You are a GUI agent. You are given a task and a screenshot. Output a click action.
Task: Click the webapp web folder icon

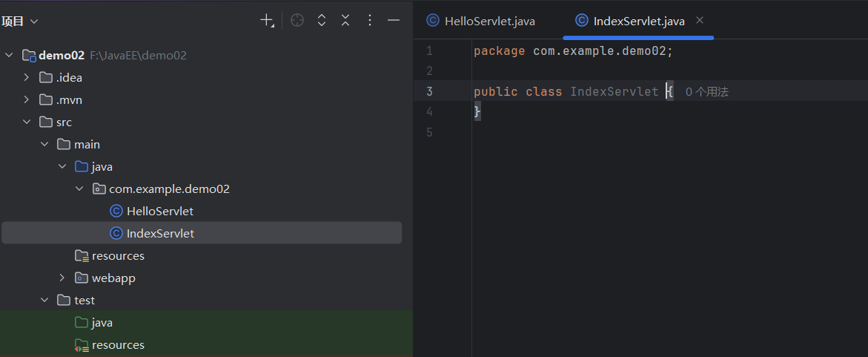[x=82, y=278]
